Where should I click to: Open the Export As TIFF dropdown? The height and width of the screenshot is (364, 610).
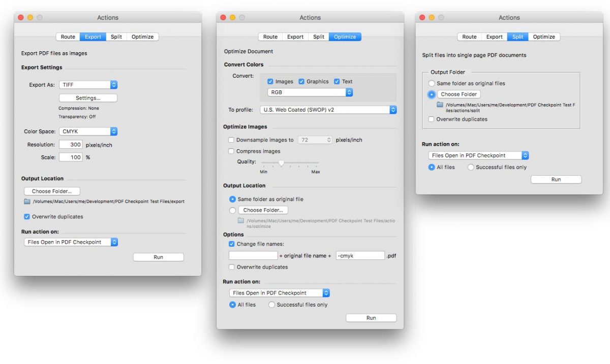click(x=89, y=85)
